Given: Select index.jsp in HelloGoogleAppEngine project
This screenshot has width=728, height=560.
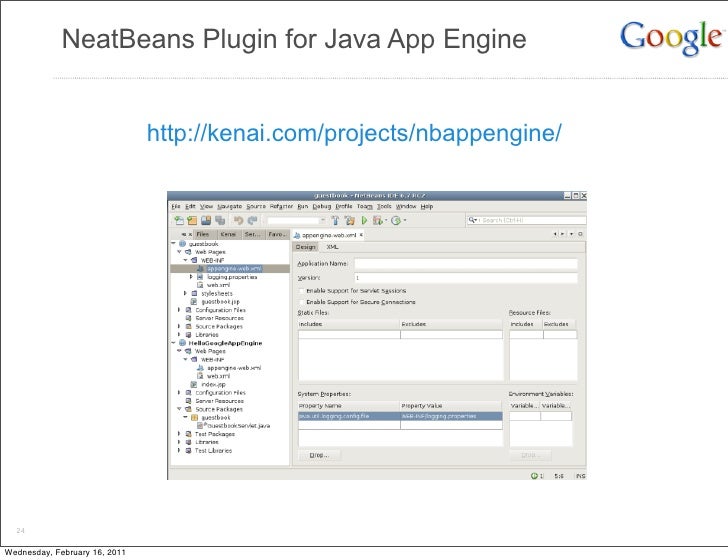Looking at the screenshot, I should [x=214, y=384].
